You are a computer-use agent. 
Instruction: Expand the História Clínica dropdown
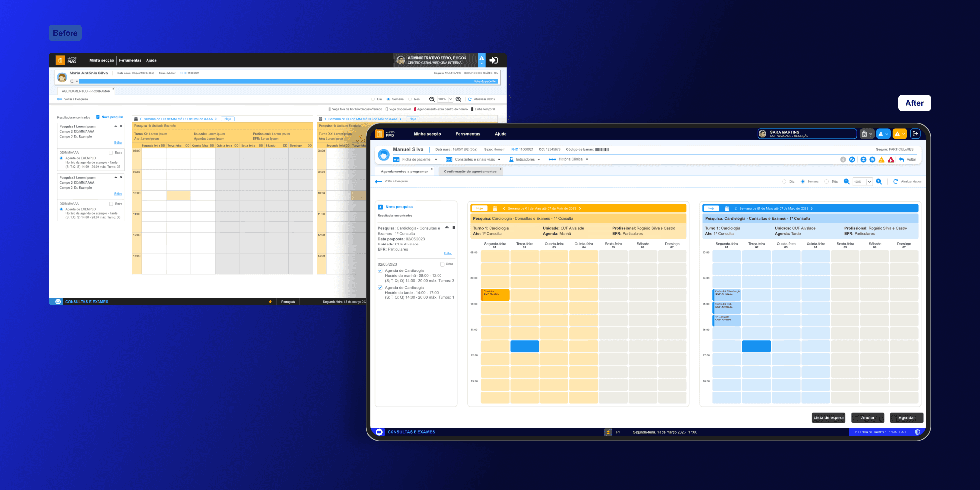587,159
